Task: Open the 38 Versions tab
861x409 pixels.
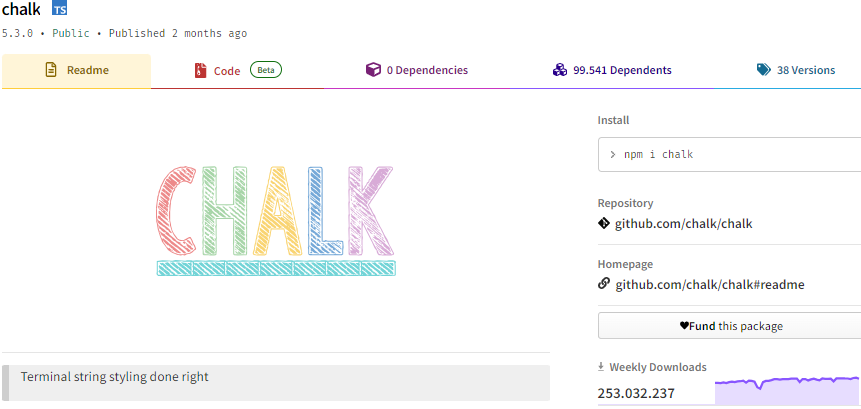Action: click(787, 71)
